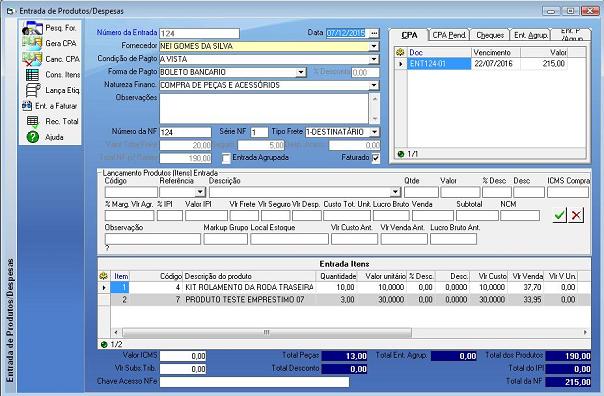The width and height of the screenshot is (604, 396).
Task: Click the Descrição do produto column header
Action: (249, 276)
